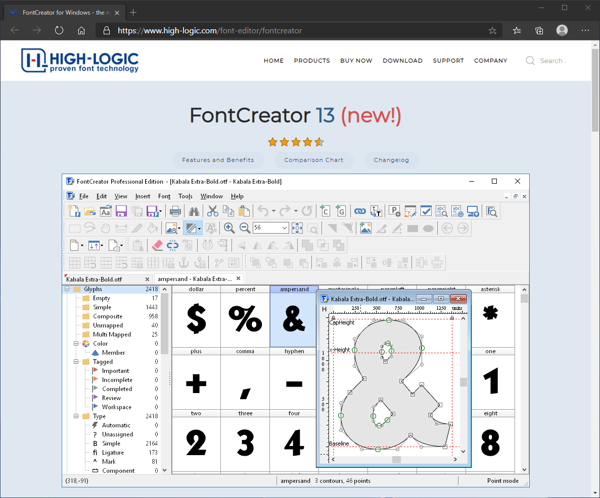The image size is (600, 498).
Task: Open the Tools menu in FontCreator
Action: pos(186,196)
